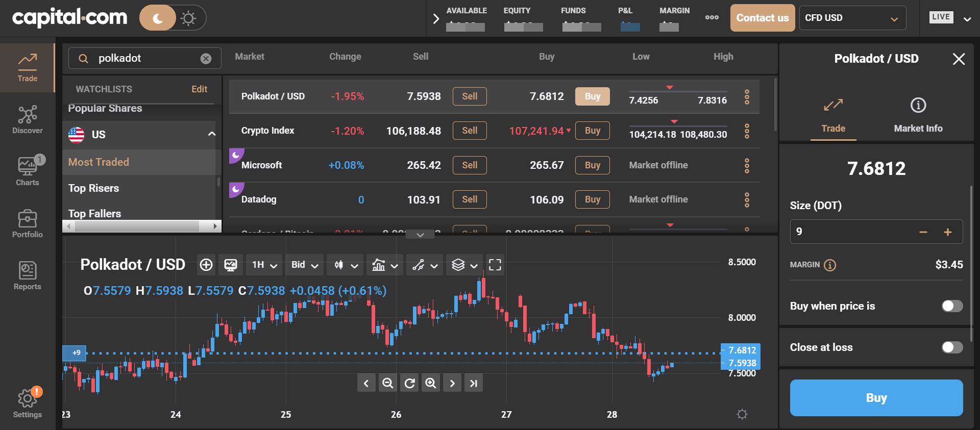
Task: Close the Polkadot / USD trade panel
Action: [x=959, y=59]
